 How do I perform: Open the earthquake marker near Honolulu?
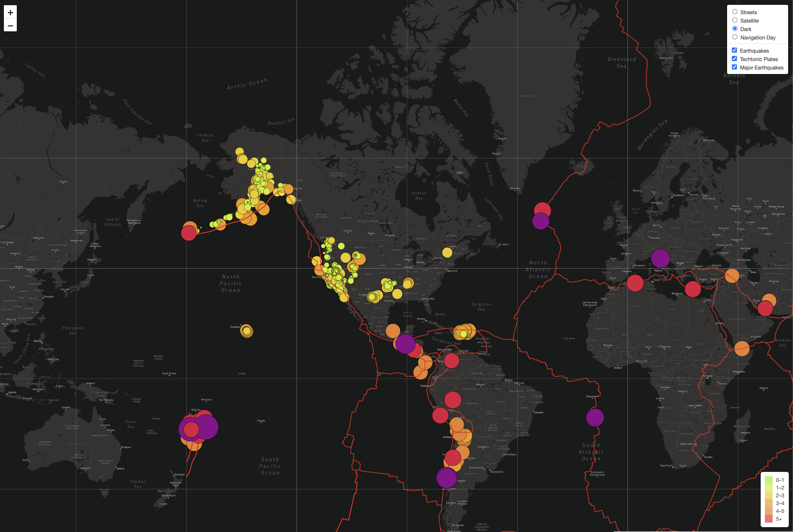(247, 331)
